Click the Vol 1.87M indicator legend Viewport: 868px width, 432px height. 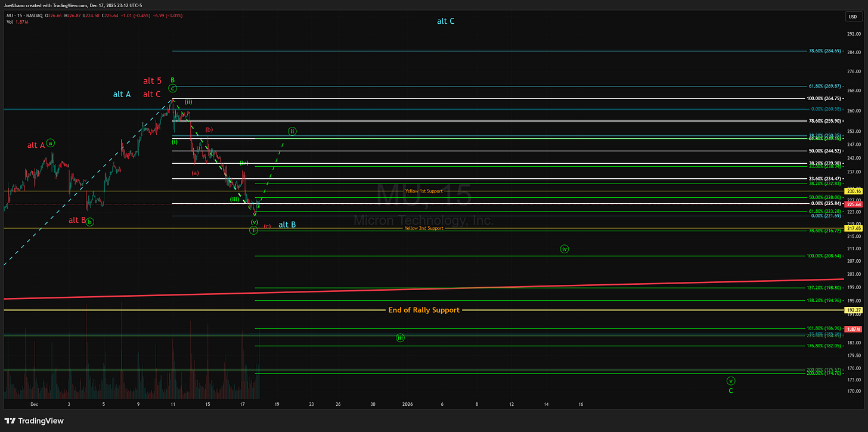pos(16,22)
